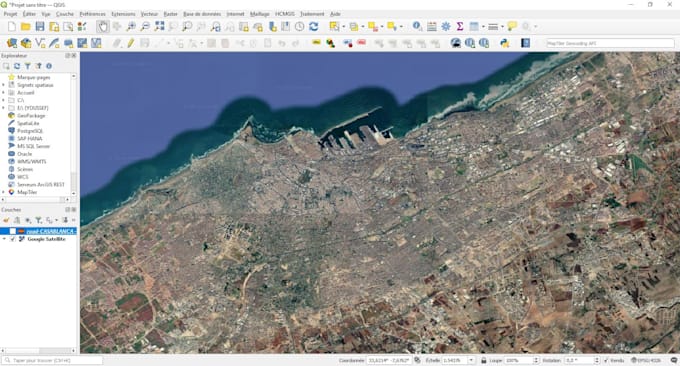This screenshot has width=680, height=366.
Task: Open the Raster menu
Action: [170, 14]
